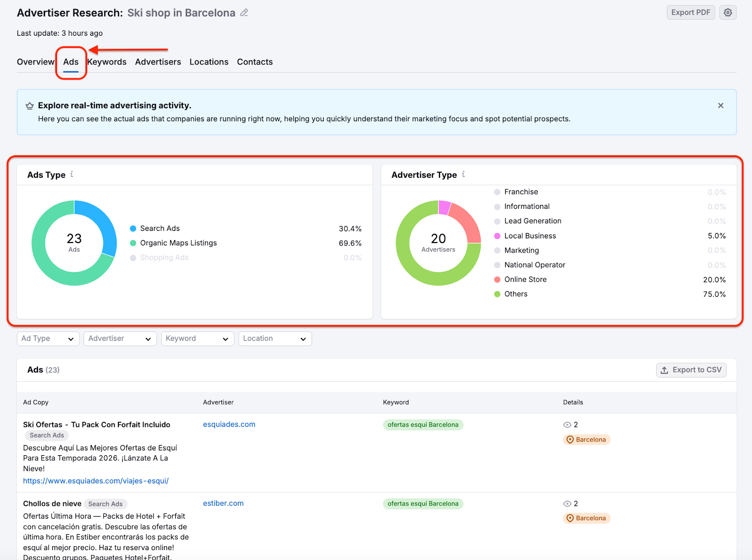Click the info icon beside Advertiser Type

pyautogui.click(x=463, y=174)
